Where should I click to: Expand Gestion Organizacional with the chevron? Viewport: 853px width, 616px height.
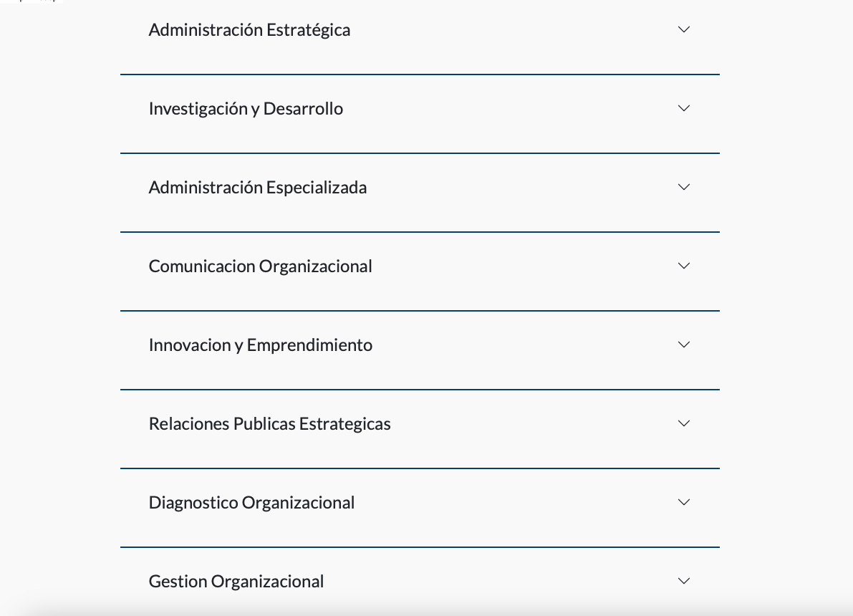click(x=684, y=581)
